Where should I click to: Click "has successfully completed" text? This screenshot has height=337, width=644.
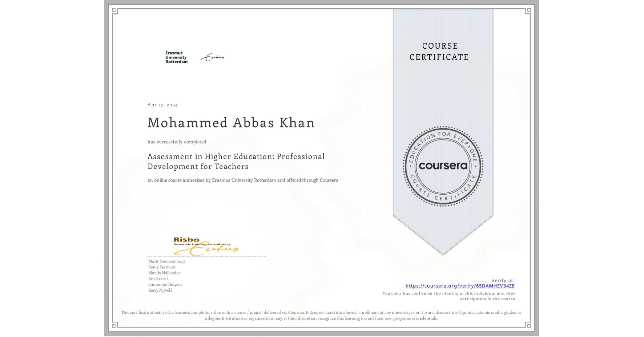[x=177, y=142]
